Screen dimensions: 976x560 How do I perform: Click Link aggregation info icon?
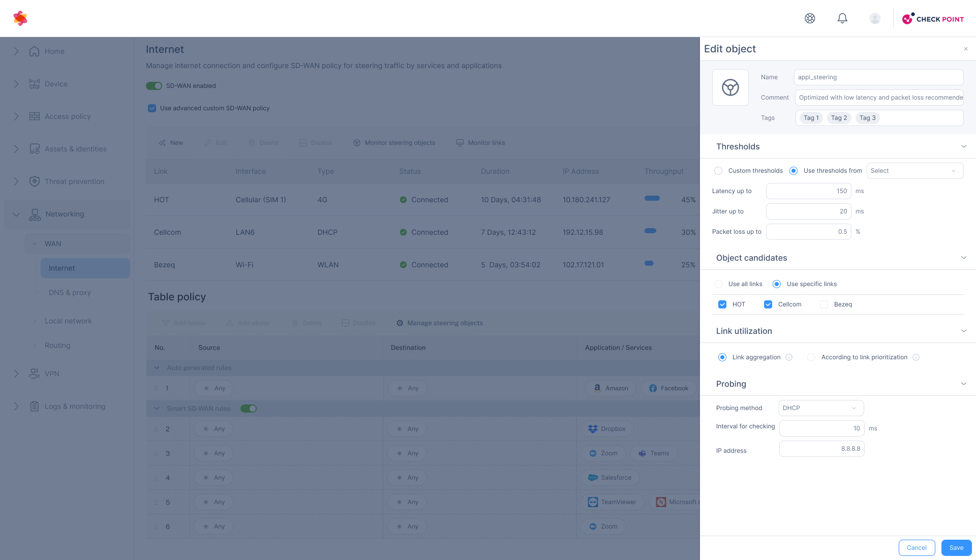(789, 357)
